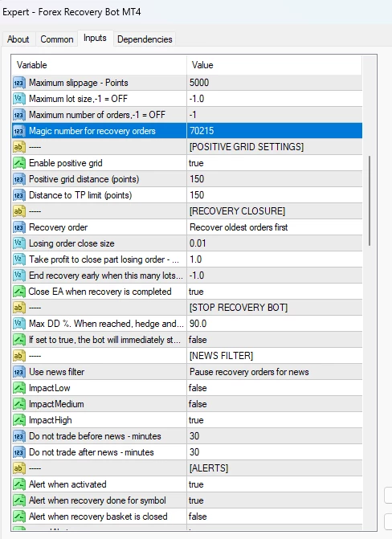Click the Maximum number of orders value -1

pyautogui.click(x=275, y=115)
